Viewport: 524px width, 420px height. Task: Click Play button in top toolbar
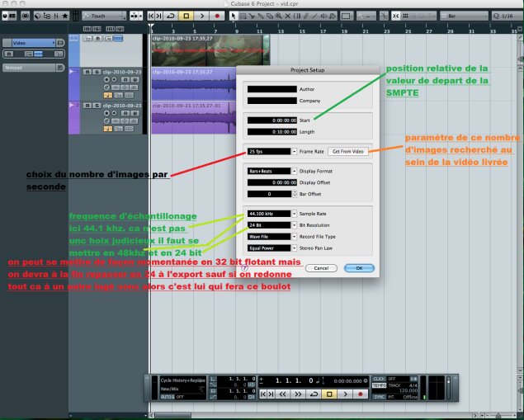[202, 16]
